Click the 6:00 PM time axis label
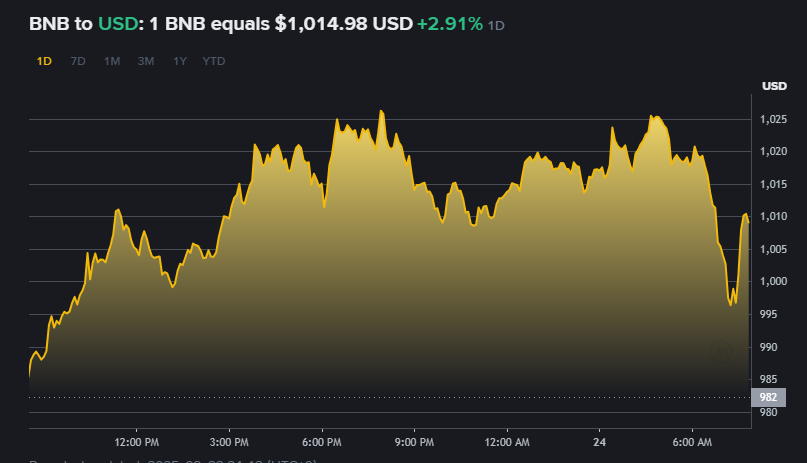Screen dimensions: 807x463 [322, 441]
